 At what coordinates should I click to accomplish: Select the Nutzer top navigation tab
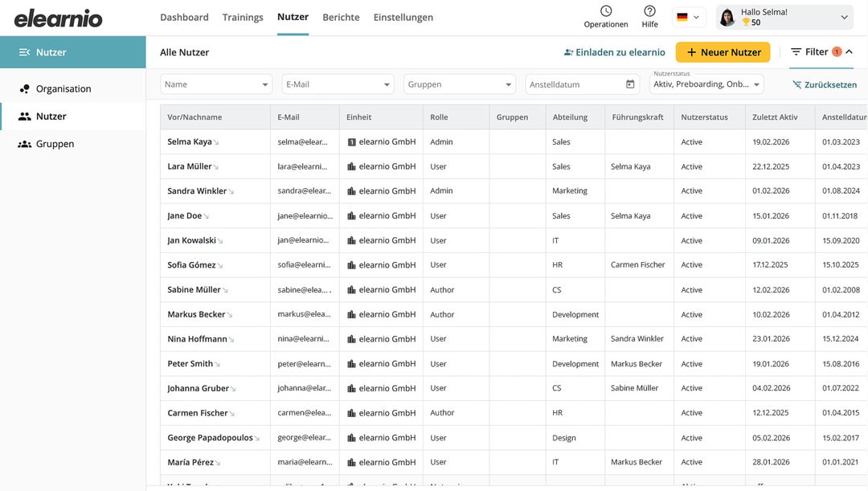tap(293, 17)
